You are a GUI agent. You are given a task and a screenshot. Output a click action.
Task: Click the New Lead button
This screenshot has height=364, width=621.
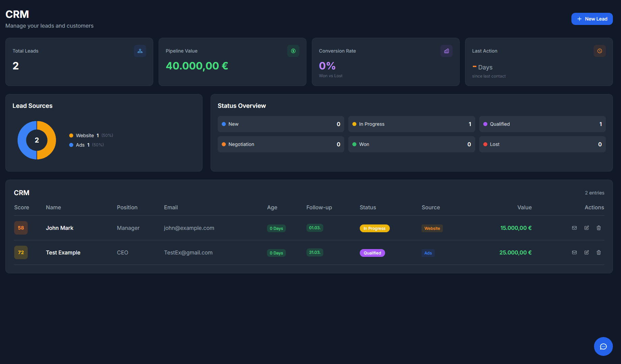coord(592,19)
